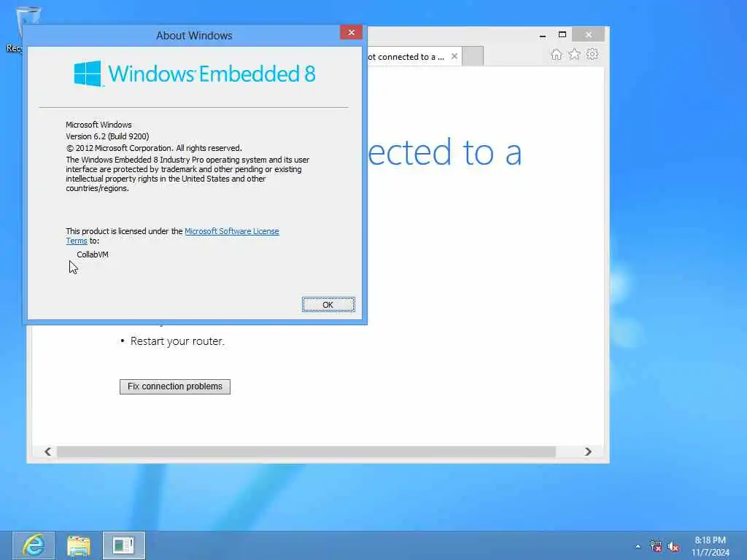Viewport: 747px width, 560px height.
Task: Click Fix connection problems button
Action: (x=175, y=386)
